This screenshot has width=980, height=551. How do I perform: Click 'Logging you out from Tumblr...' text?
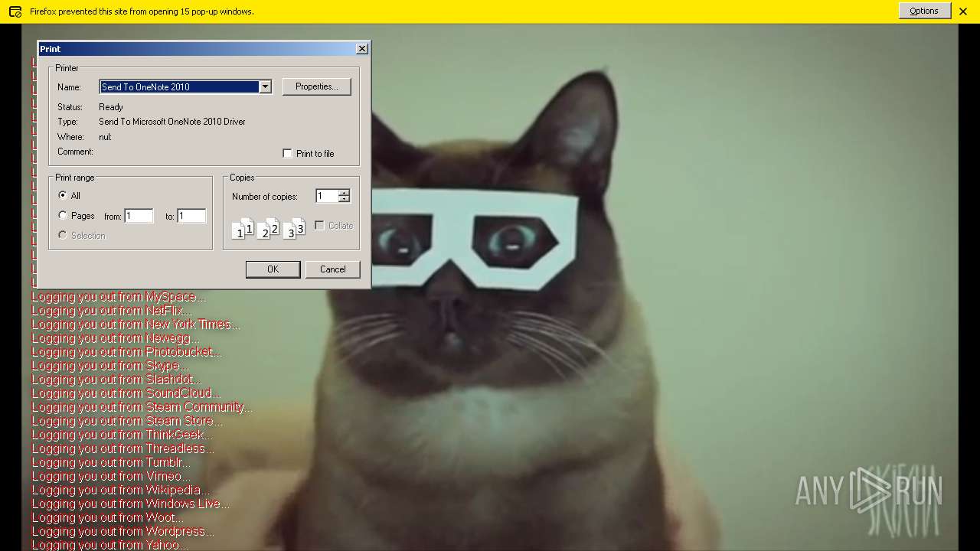[111, 462]
